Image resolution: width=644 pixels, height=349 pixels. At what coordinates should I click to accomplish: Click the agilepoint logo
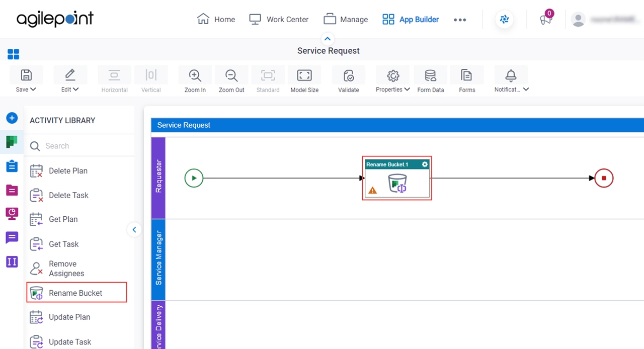(x=55, y=20)
